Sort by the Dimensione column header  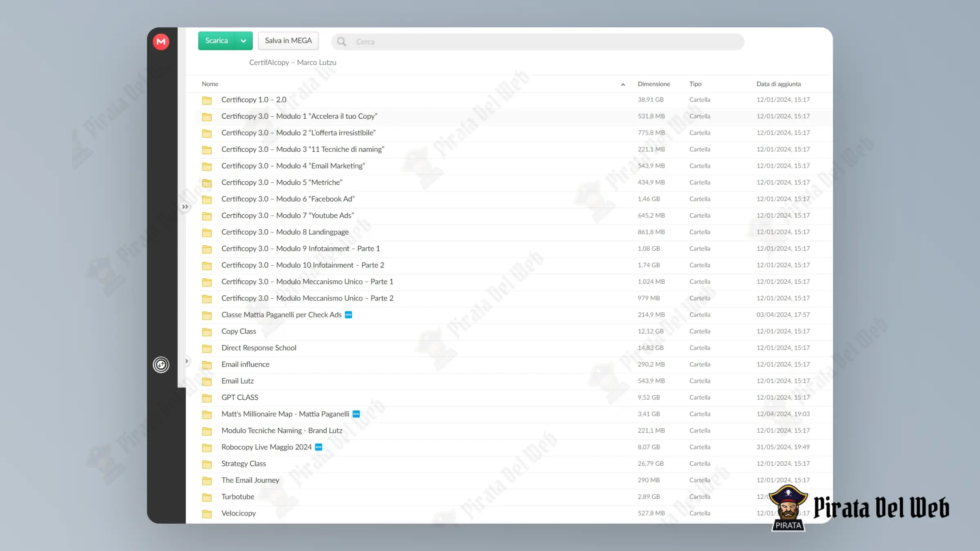coord(654,84)
